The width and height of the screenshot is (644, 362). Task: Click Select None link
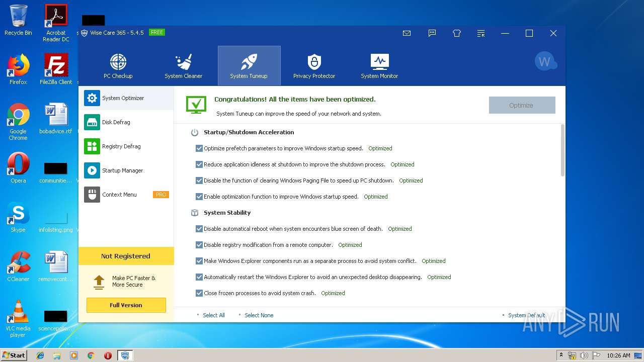pos(259,315)
